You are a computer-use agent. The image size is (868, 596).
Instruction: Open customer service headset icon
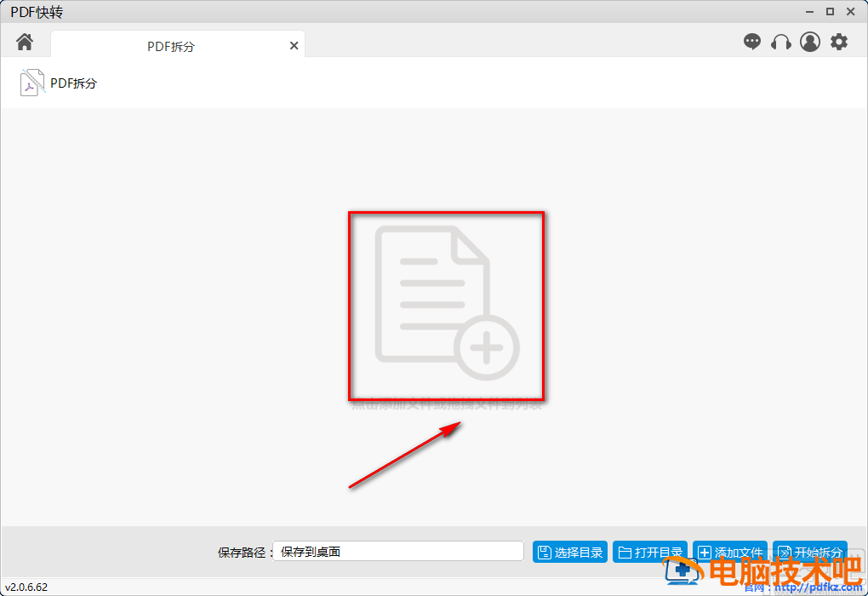(780, 42)
